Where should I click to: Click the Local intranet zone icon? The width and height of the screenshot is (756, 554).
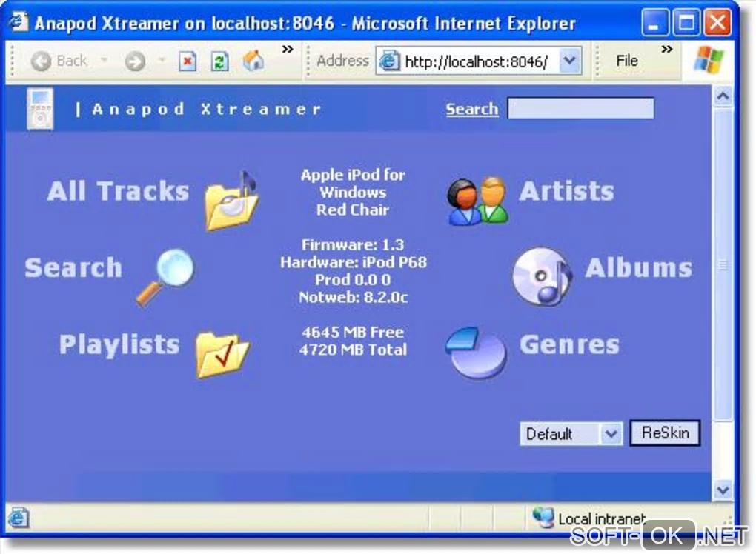[x=543, y=518]
